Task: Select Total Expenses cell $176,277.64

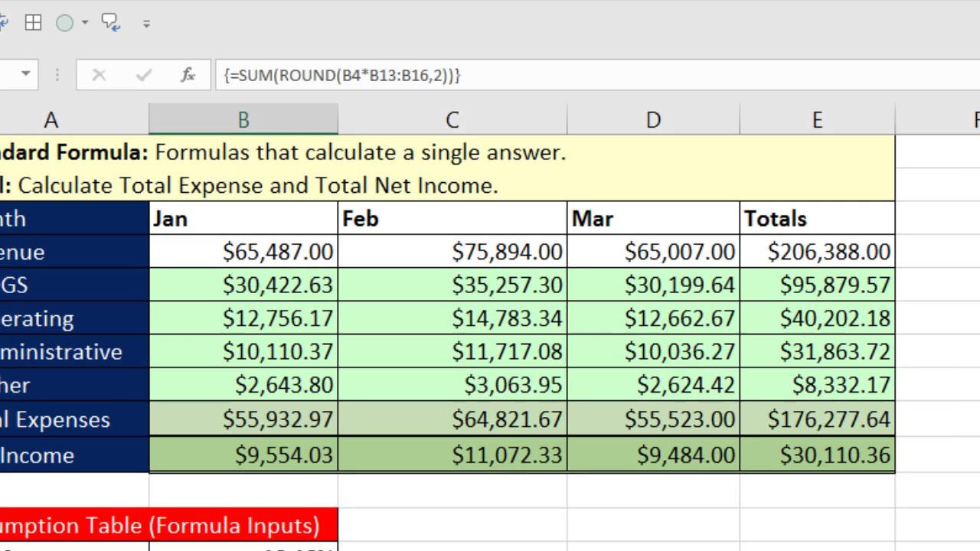Action: point(817,419)
